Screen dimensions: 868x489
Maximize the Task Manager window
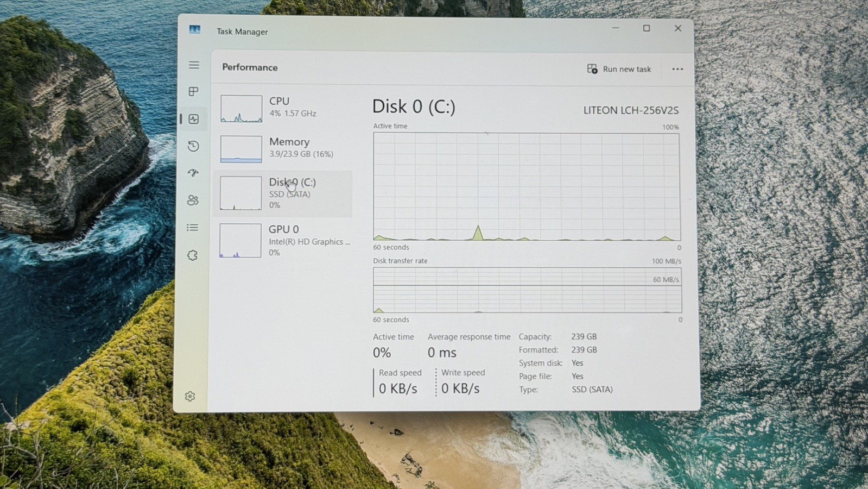coord(647,28)
